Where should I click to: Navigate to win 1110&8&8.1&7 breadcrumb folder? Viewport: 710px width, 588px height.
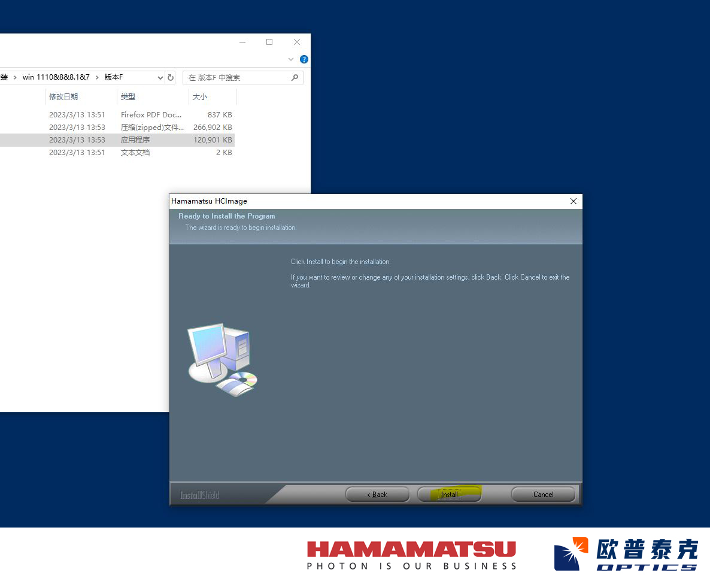tap(56, 78)
